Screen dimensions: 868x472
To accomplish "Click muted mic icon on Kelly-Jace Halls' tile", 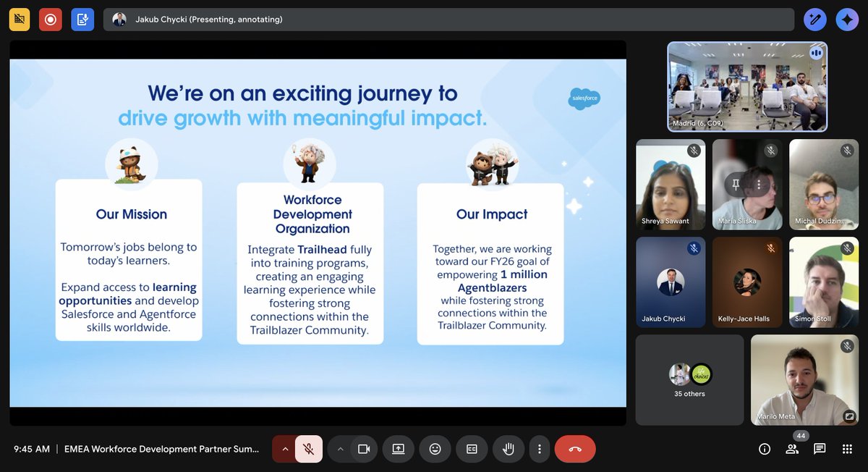I will (770, 248).
